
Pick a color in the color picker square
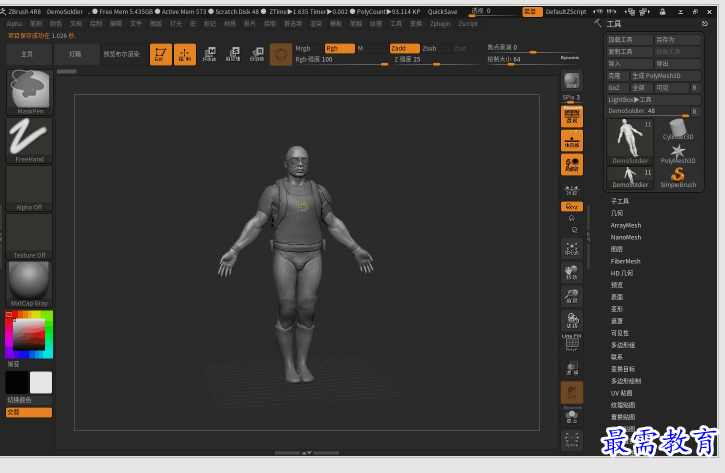click(x=29, y=334)
